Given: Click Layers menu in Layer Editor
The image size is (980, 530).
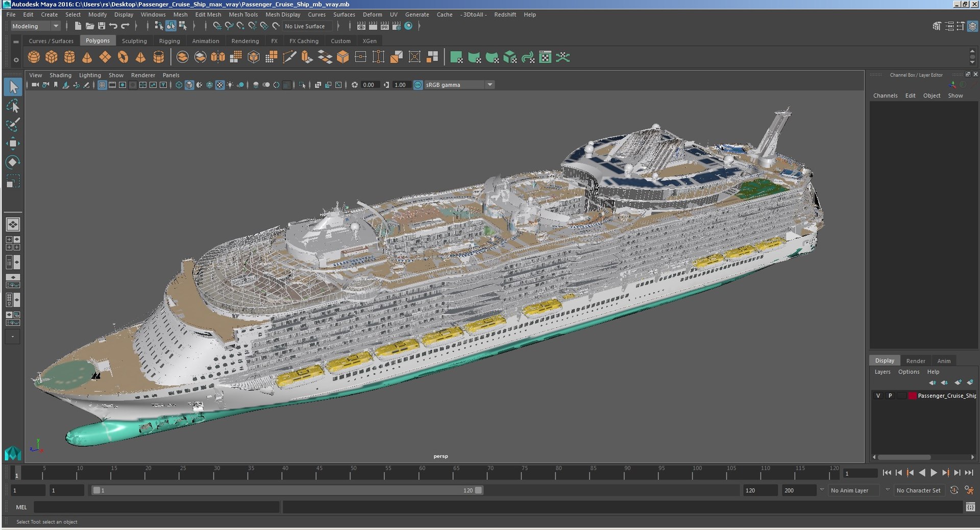Looking at the screenshot, I should pos(882,372).
